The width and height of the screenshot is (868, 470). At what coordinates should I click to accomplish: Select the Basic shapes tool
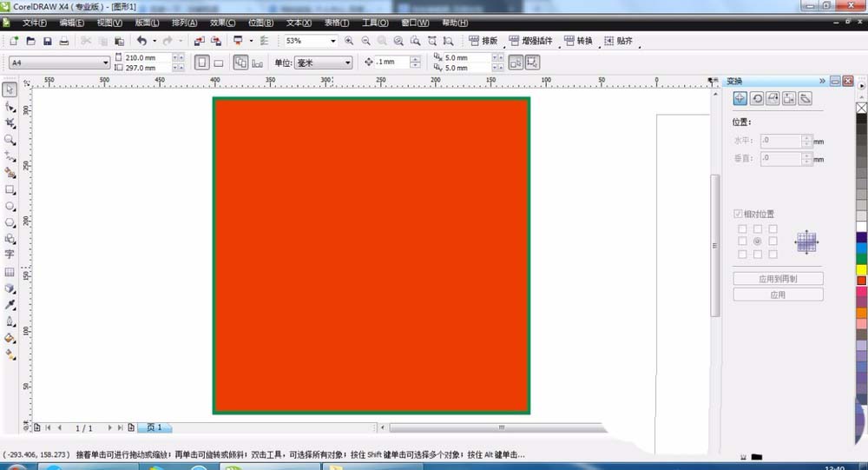click(10, 239)
